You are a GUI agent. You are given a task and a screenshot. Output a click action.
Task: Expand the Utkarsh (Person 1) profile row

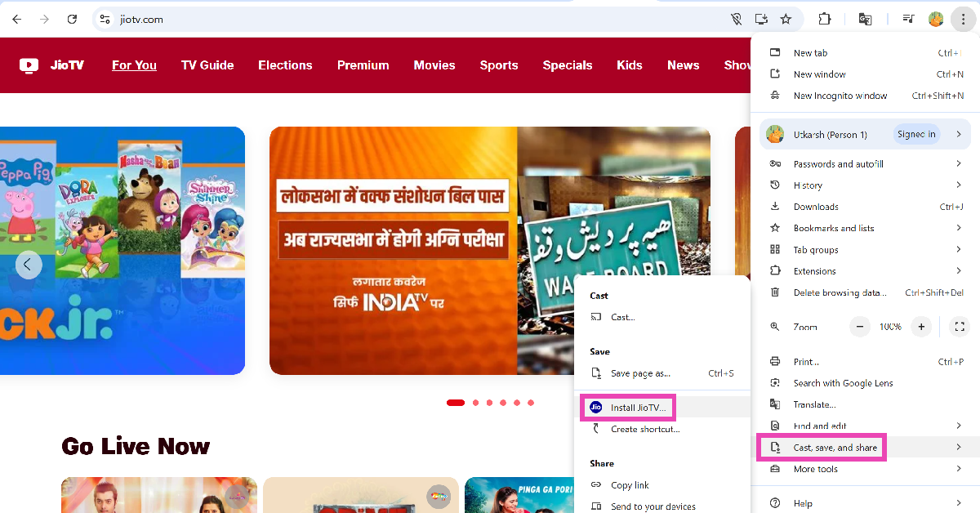(865, 134)
